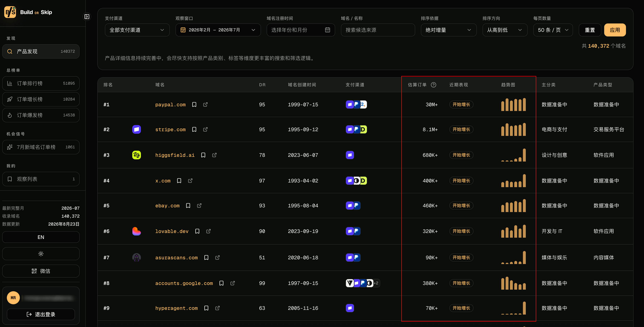Open stripe.com external link icon
The height and width of the screenshot is (327, 644).
[205, 129]
